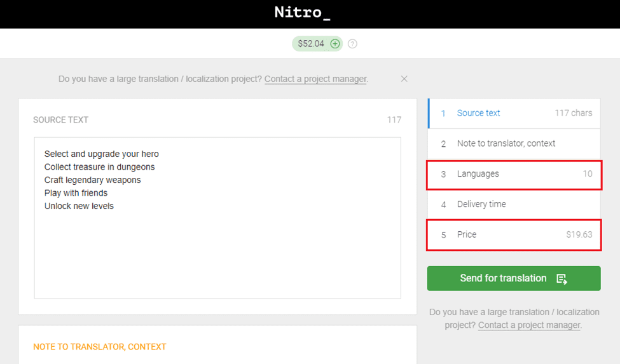Open Contact a project manager link below Send button
620x364 pixels.
pos(529,325)
